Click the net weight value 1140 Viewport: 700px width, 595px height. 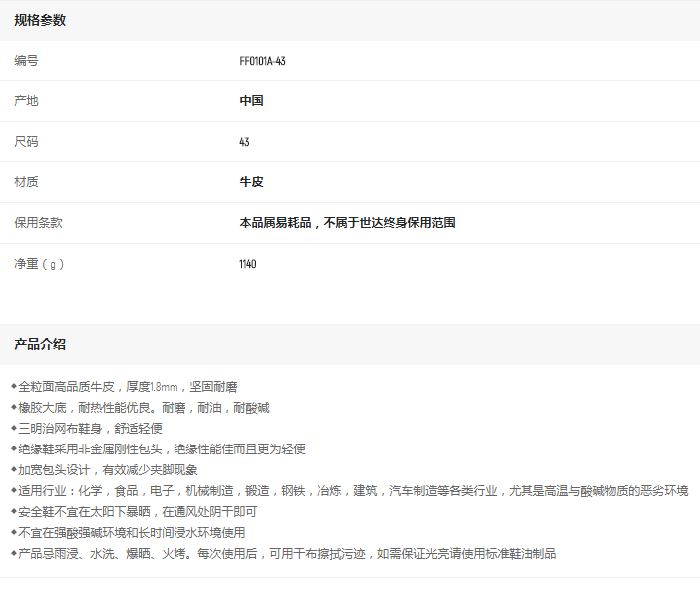(x=248, y=264)
